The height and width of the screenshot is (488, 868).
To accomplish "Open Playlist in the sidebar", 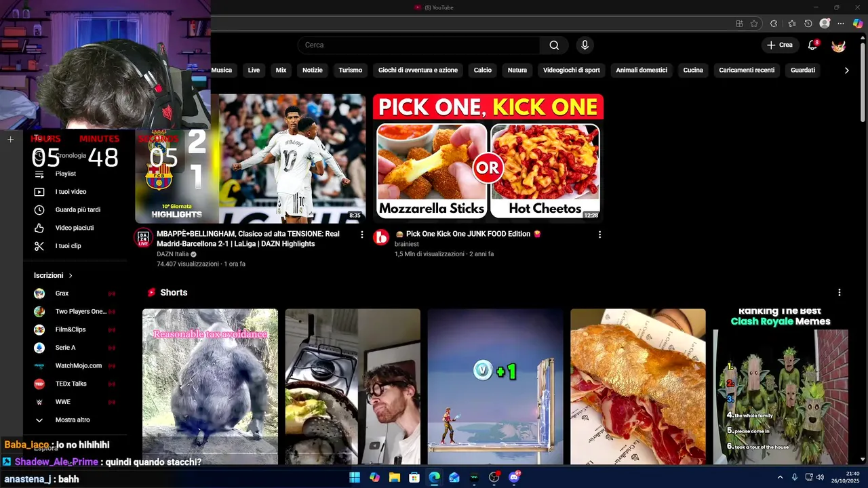I will click(65, 174).
